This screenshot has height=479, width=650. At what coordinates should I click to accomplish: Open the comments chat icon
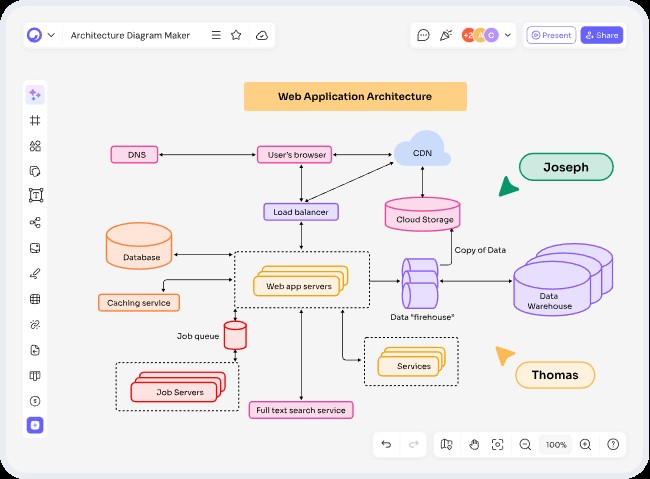coord(422,35)
